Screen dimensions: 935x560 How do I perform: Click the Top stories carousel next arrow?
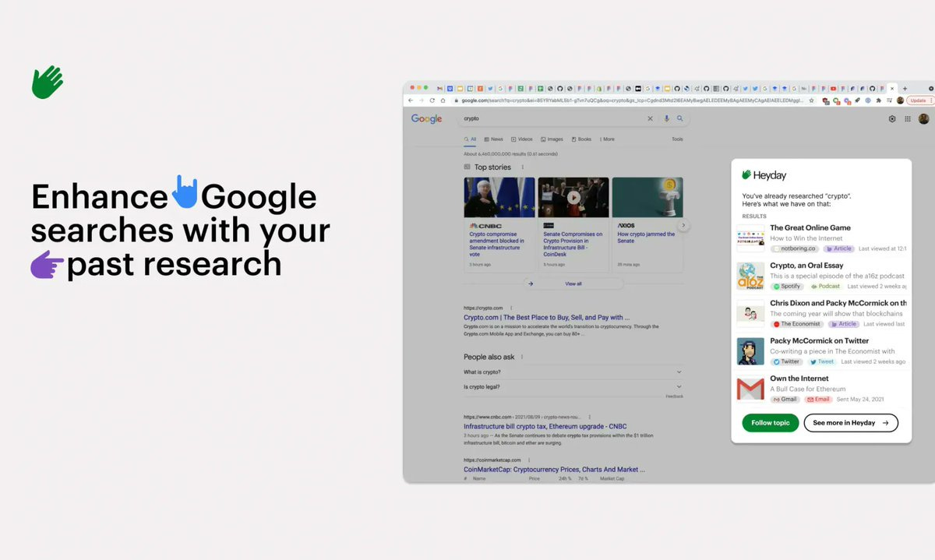click(x=683, y=226)
